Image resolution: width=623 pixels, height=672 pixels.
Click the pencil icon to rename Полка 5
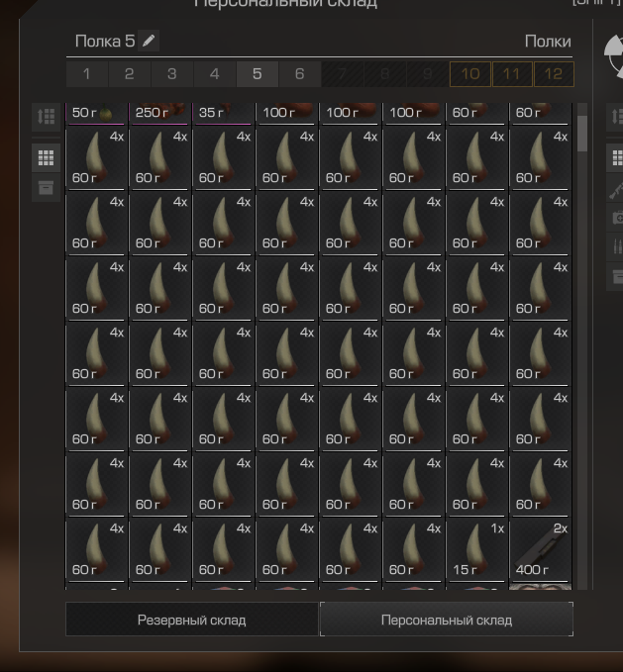[149, 41]
